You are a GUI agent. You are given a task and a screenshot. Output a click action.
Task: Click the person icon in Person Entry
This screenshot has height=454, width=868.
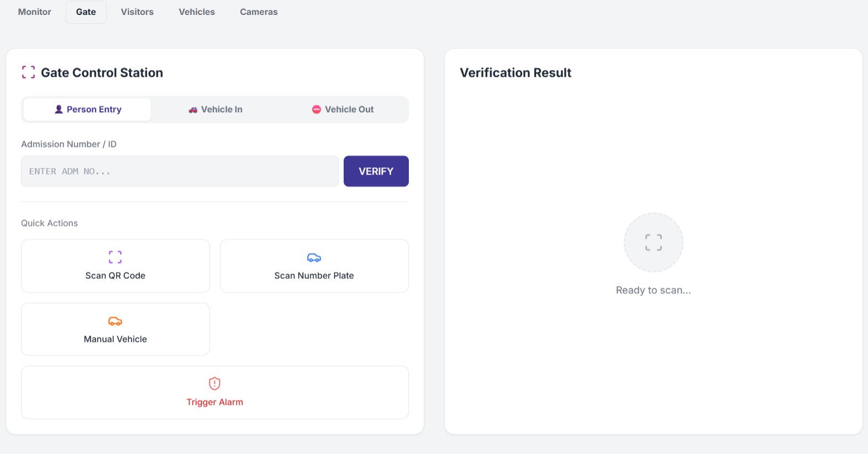(59, 109)
